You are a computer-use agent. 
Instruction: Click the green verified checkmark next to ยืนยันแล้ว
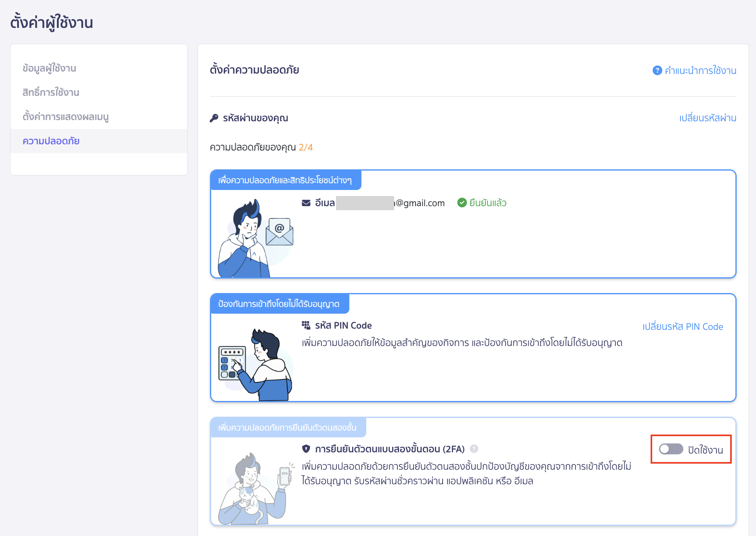(x=462, y=203)
